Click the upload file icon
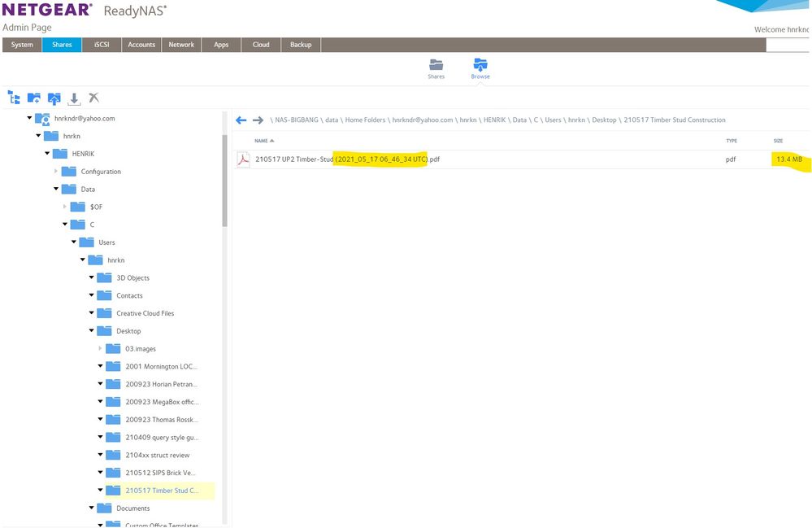The width and height of the screenshot is (812, 528). pos(54,98)
